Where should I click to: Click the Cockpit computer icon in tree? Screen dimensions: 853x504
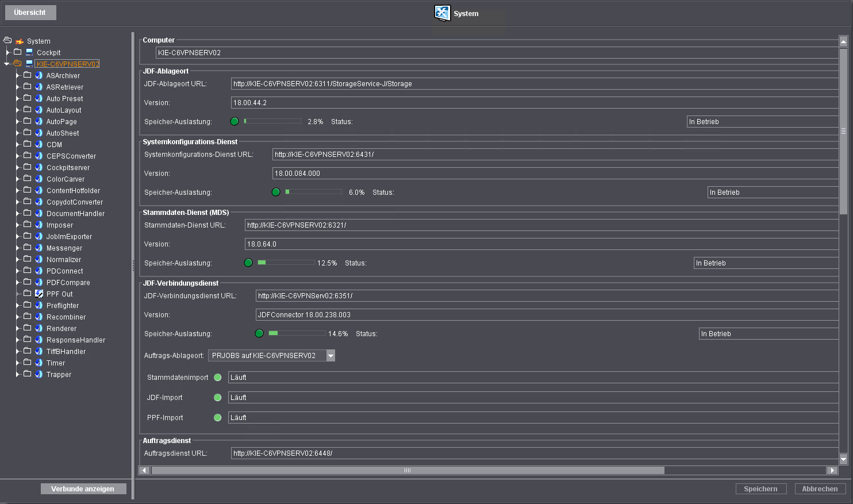(29, 52)
